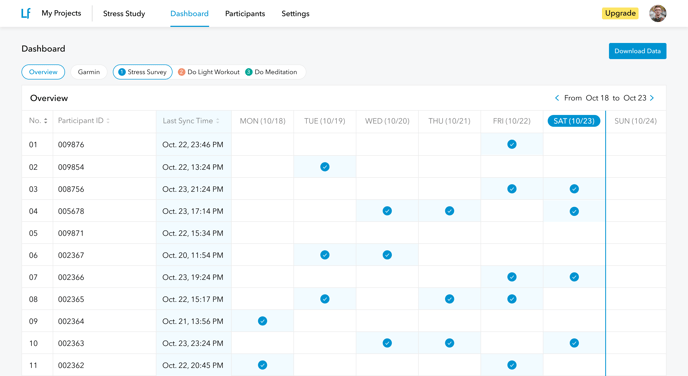Image resolution: width=688 pixels, height=376 pixels.
Task: Go to next date range arrow
Action: pyautogui.click(x=652, y=98)
